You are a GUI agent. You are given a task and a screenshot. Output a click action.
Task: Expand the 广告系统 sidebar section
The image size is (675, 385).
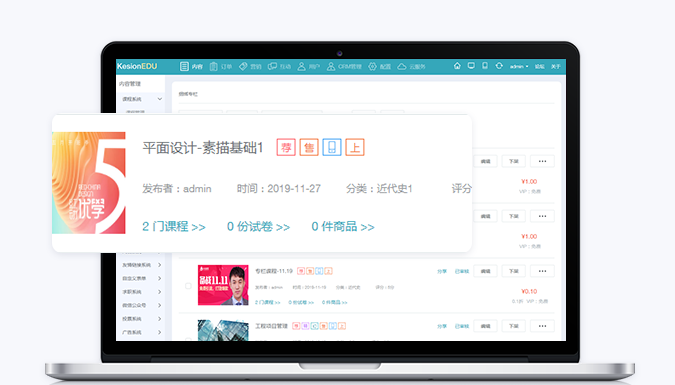click(160, 332)
